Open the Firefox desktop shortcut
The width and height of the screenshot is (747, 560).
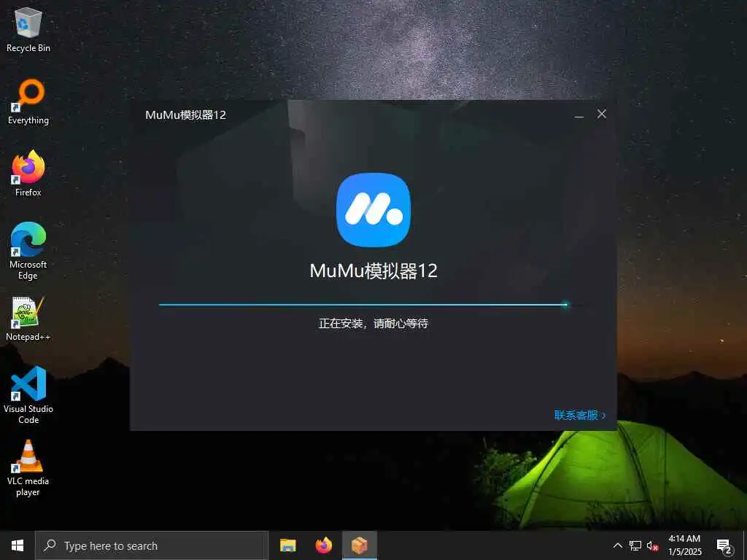28,174
